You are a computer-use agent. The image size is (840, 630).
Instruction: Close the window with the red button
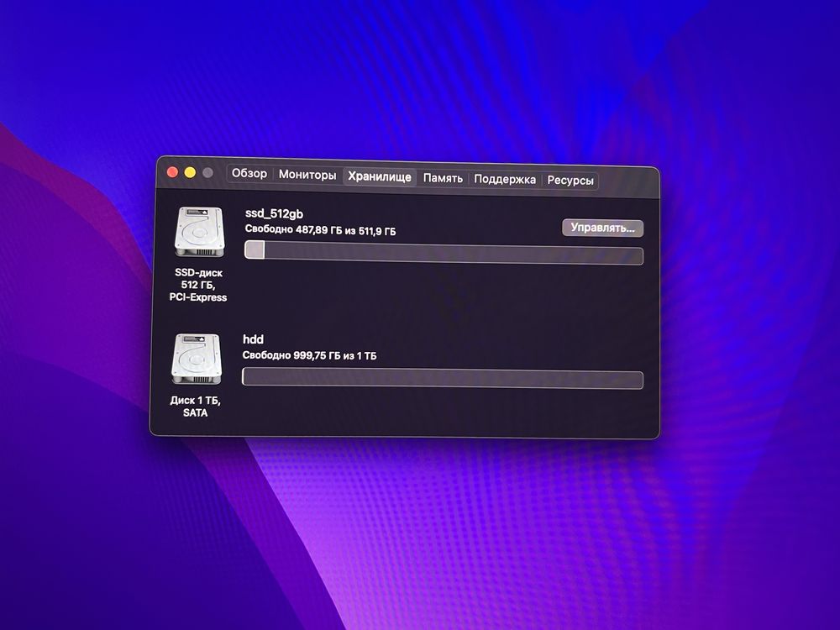[x=172, y=172]
